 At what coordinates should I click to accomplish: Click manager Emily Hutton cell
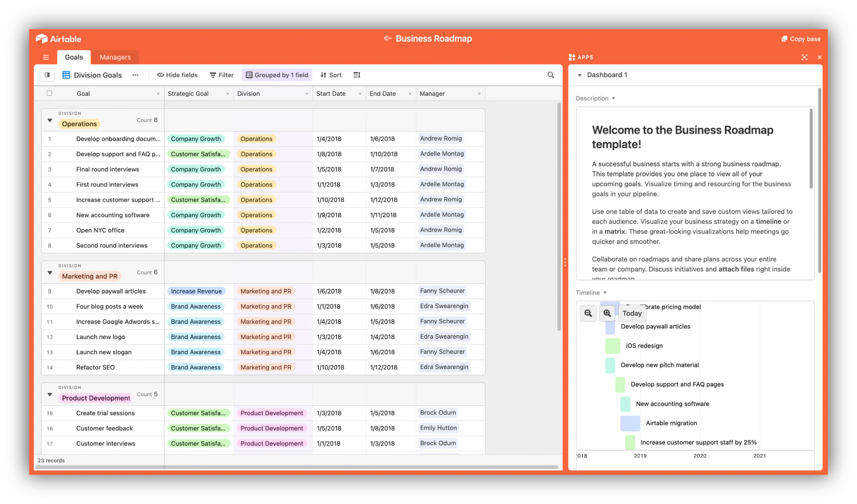[450, 428]
